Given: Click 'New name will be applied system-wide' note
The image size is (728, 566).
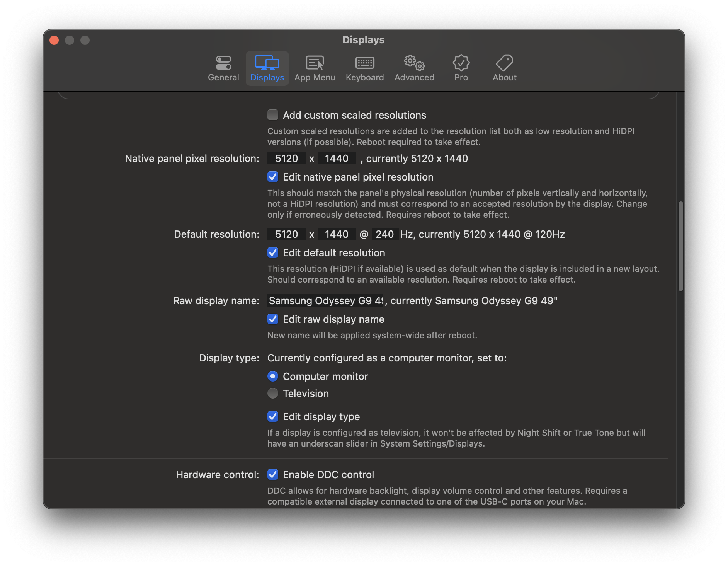Looking at the screenshot, I should (x=372, y=335).
